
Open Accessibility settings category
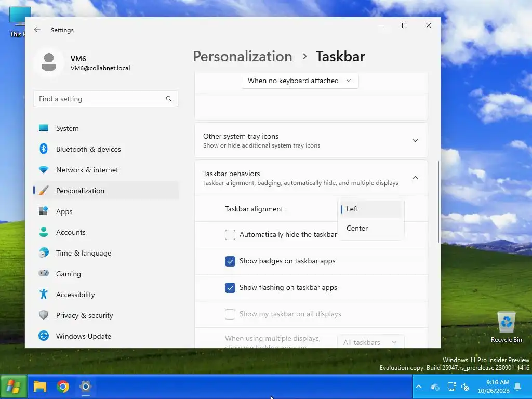(106, 294)
